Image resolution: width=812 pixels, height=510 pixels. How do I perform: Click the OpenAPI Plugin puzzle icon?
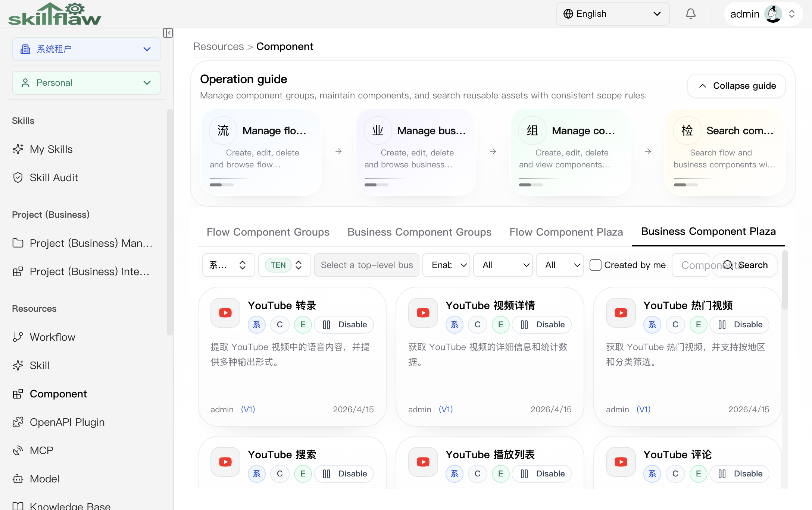click(x=18, y=422)
